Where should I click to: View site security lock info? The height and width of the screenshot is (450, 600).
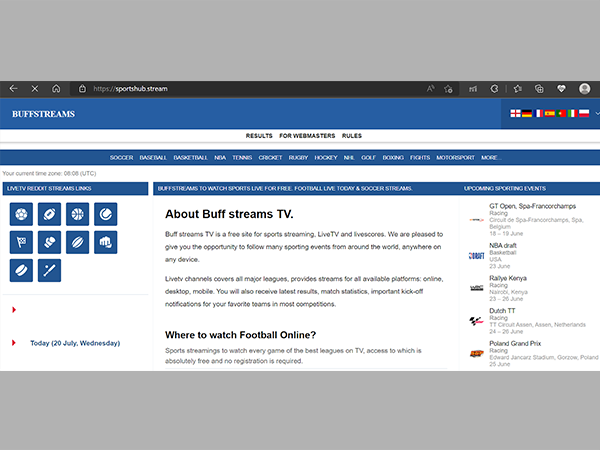[82, 89]
